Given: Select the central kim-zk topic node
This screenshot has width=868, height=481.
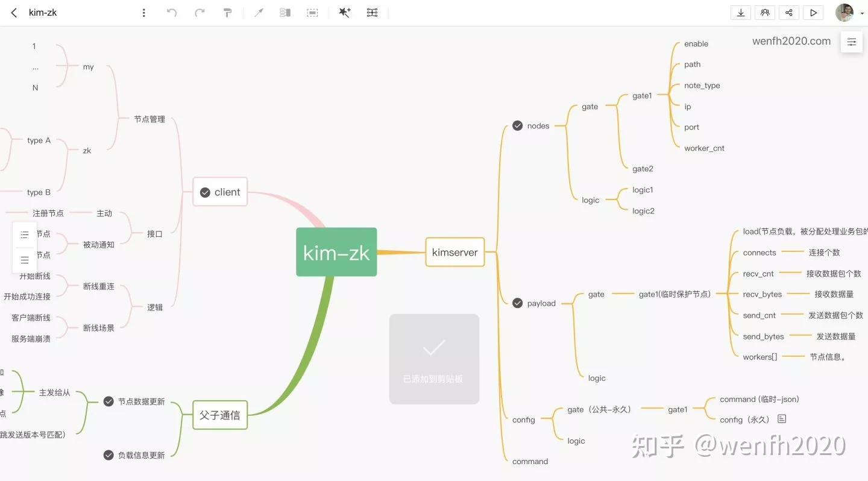Looking at the screenshot, I should tap(336, 253).
